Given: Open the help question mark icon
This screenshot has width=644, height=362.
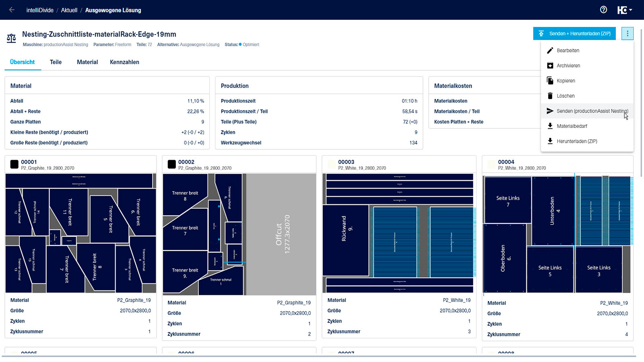Looking at the screenshot, I should [603, 10].
